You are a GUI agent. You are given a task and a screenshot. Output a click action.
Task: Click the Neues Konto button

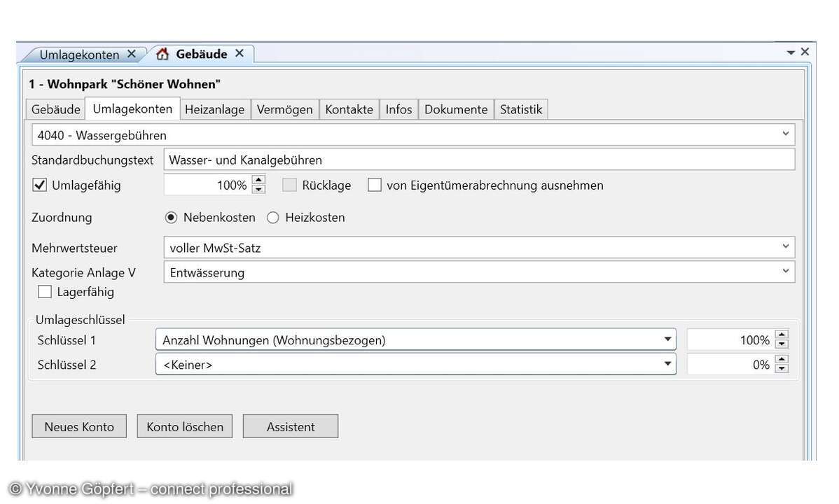pyautogui.click(x=79, y=426)
